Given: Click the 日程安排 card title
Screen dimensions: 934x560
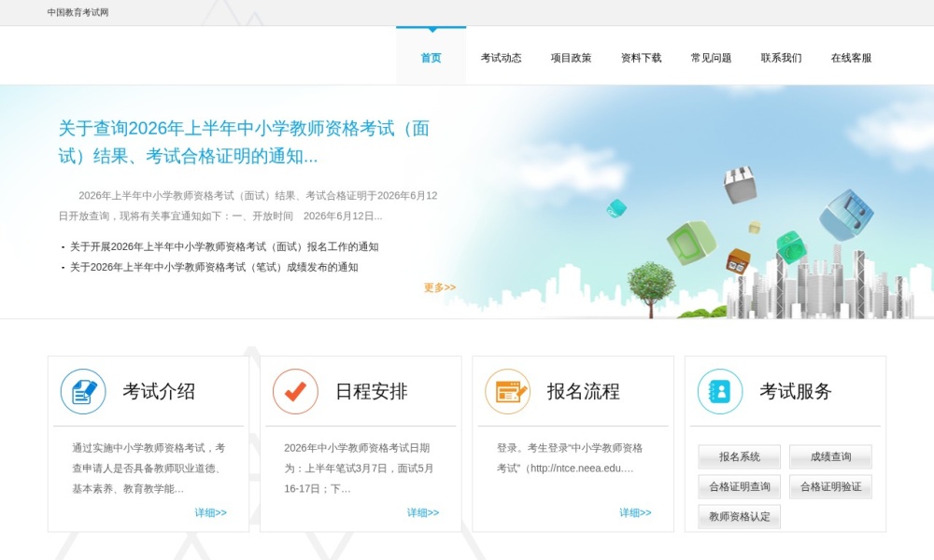Looking at the screenshot, I should tap(372, 392).
